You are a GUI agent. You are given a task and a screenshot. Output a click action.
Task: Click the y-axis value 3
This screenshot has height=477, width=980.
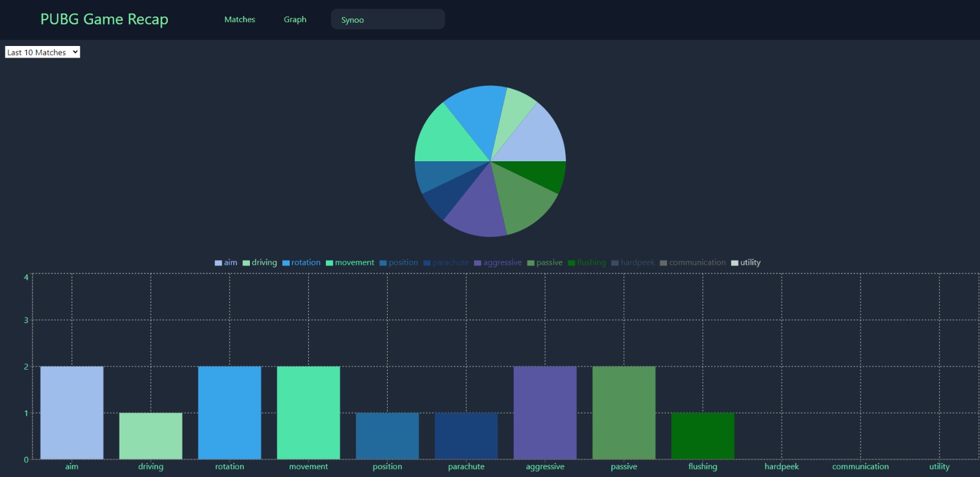tap(26, 320)
